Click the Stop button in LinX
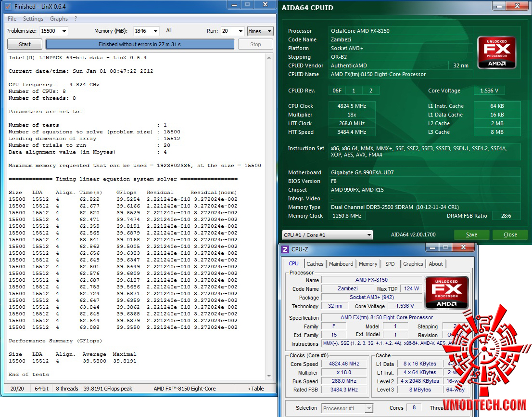The image size is (532, 417). coord(255,44)
